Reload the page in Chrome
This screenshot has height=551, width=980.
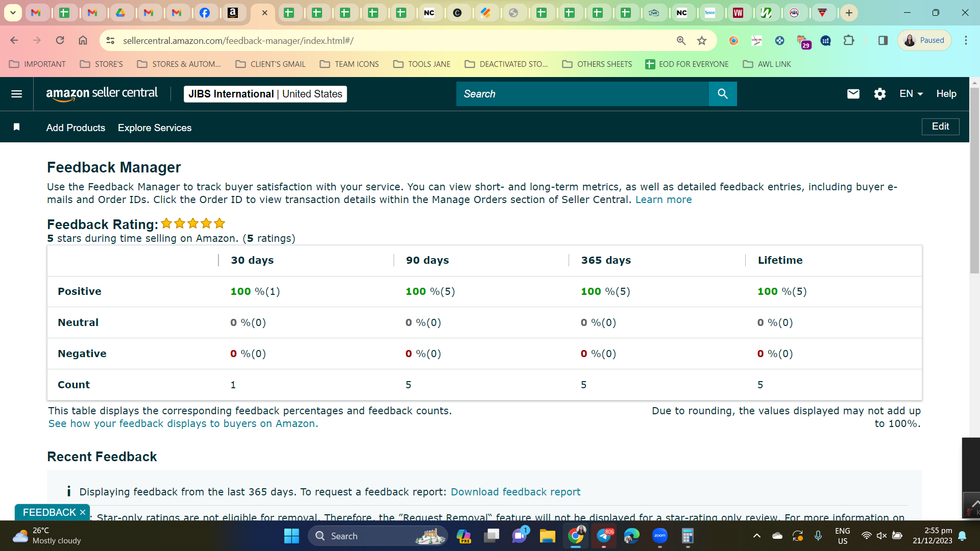pos(60,40)
